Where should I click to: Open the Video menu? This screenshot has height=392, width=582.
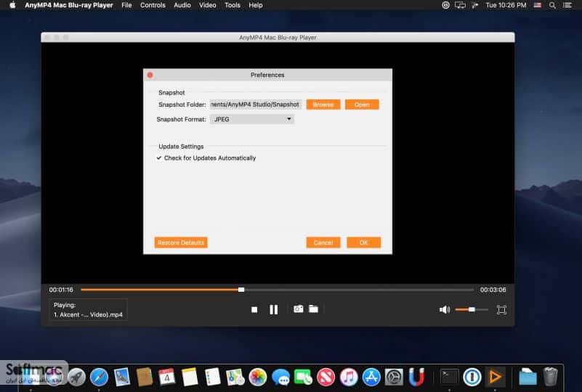point(208,5)
